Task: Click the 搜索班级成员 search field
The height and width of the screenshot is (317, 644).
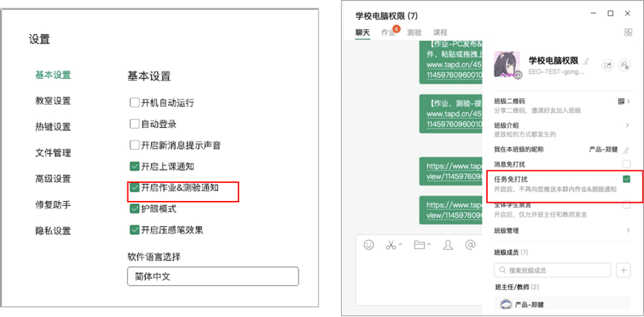Action: (552, 270)
